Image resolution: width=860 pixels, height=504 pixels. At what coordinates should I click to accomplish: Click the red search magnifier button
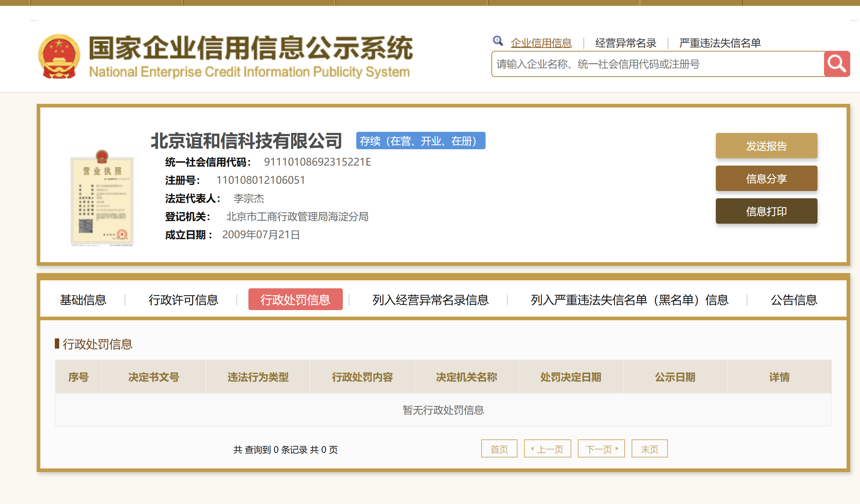[836, 64]
